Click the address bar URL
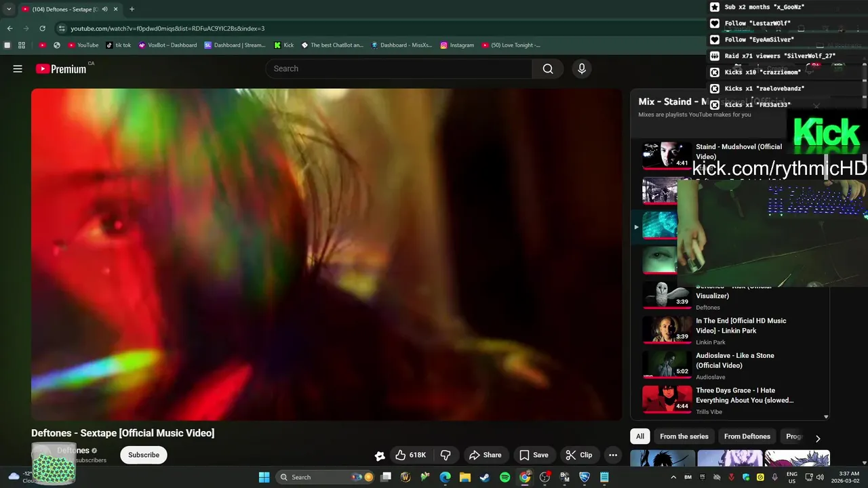 [x=167, y=28]
